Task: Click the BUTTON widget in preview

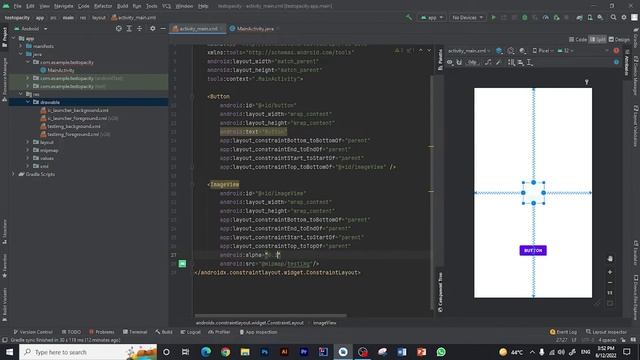Action: coord(533,250)
